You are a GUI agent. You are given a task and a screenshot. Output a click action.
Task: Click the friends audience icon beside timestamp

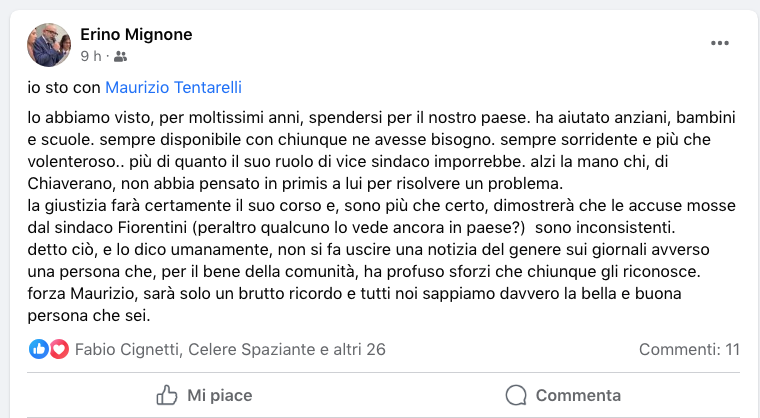click(x=121, y=56)
